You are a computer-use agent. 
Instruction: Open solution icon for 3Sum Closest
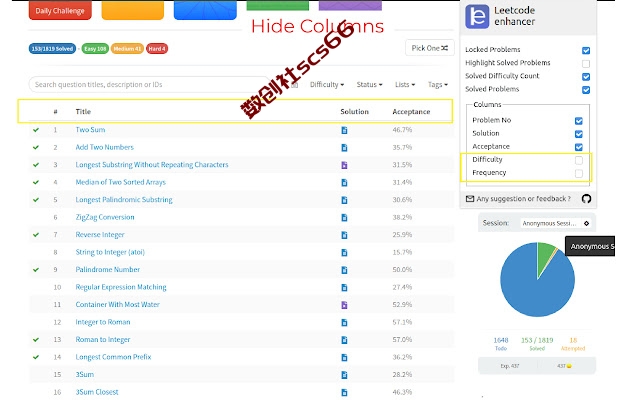click(344, 393)
